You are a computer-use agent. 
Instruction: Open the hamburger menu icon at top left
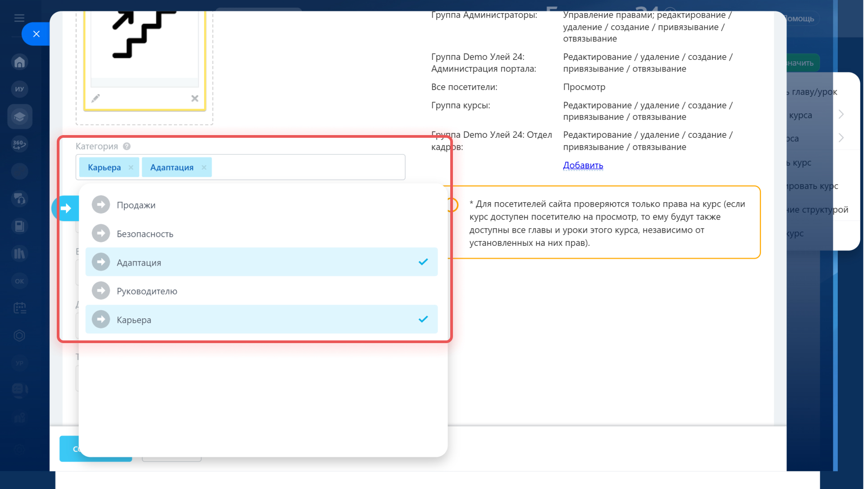[x=19, y=18]
